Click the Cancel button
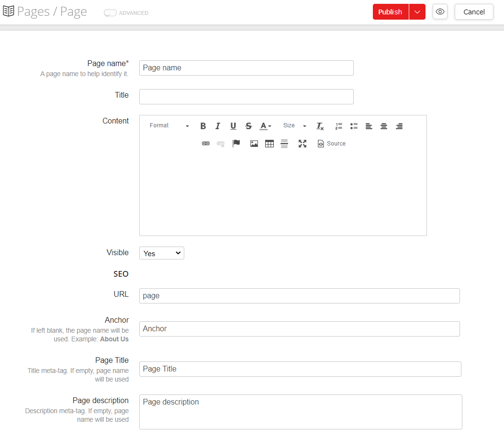 473,11
